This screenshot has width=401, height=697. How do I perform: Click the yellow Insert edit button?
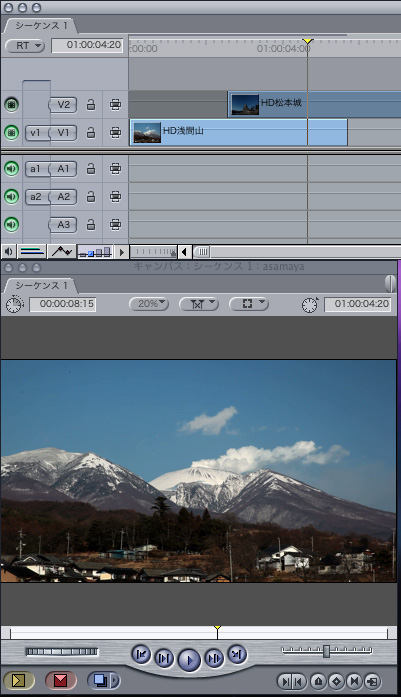pyautogui.click(x=19, y=681)
